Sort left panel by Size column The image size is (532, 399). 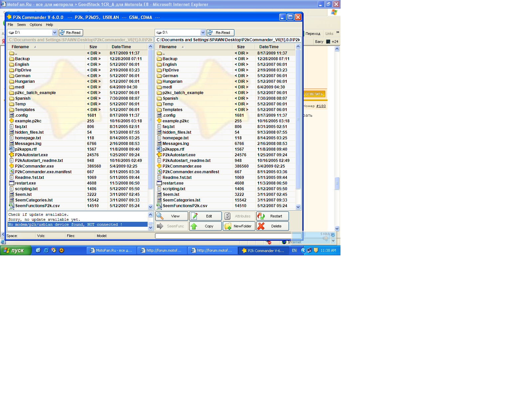click(93, 47)
